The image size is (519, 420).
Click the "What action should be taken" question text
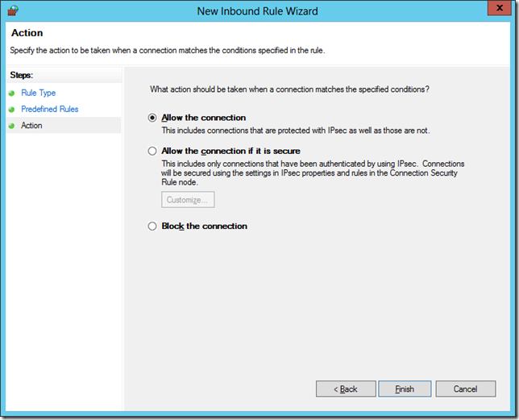click(290, 89)
